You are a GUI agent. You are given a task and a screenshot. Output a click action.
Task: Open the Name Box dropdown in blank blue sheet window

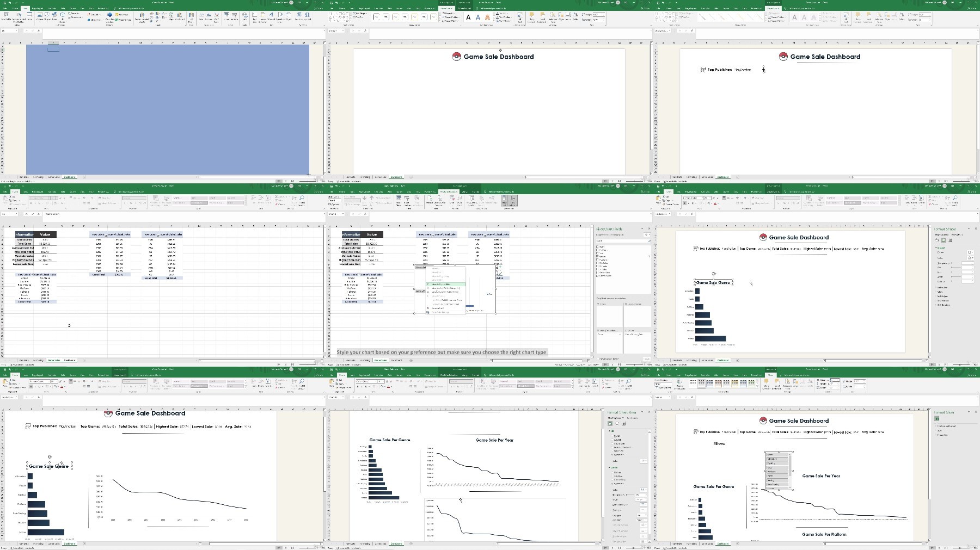16,30
